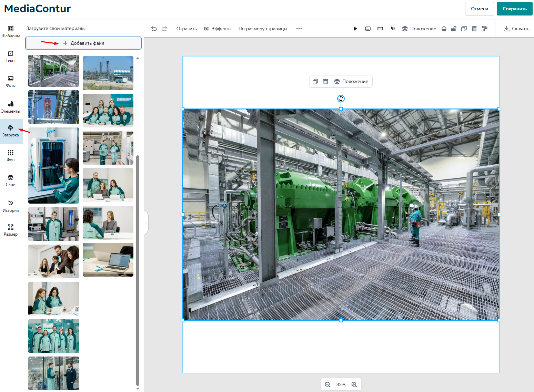
Task: Open Положение dropdown in top toolbar
Action: [x=419, y=29]
